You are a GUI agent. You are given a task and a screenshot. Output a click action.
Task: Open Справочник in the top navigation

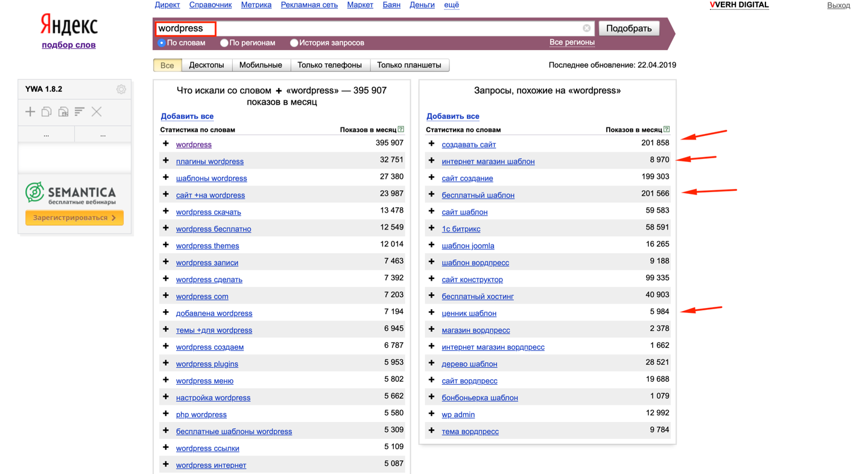[x=211, y=5]
